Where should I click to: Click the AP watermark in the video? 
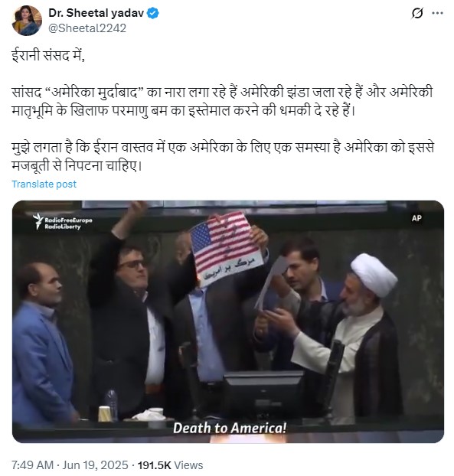(416, 218)
